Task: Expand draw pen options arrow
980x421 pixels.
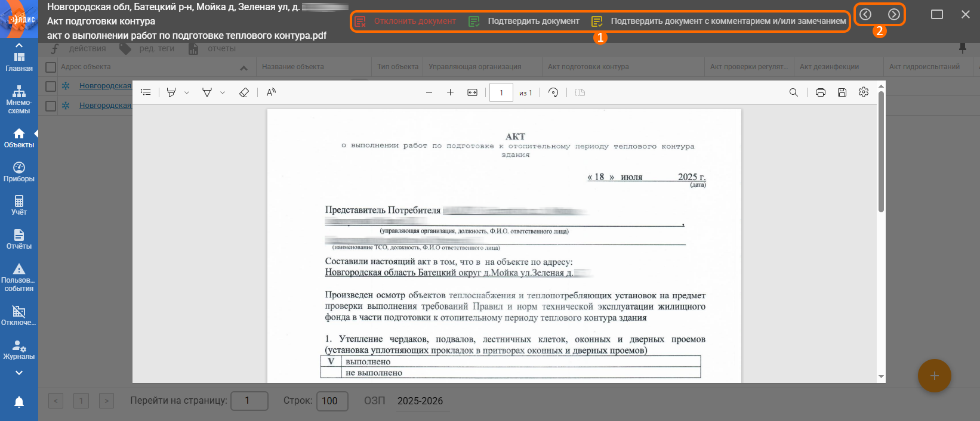Action: pyautogui.click(x=223, y=92)
